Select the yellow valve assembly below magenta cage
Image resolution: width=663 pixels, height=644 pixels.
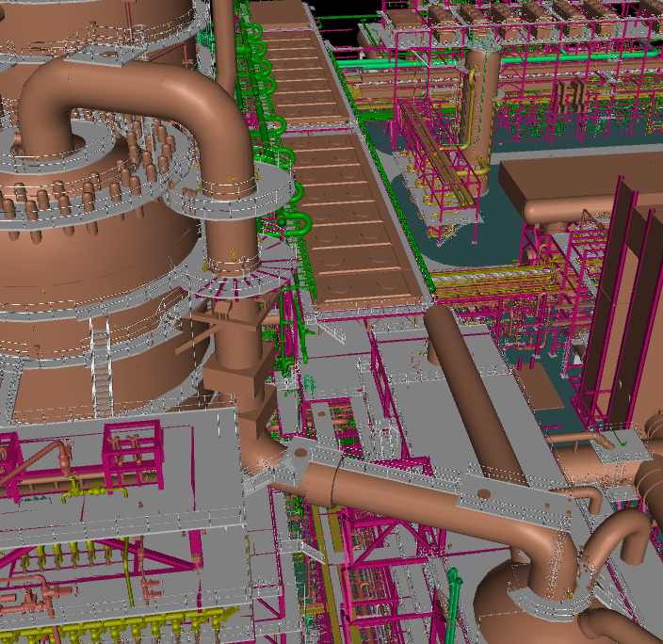(94, 491)
